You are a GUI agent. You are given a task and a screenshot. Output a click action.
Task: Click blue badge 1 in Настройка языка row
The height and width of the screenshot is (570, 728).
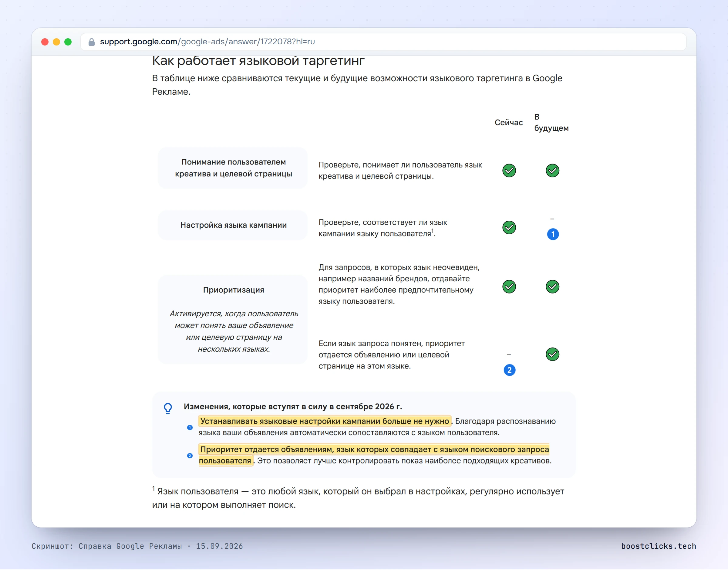click(553, 234)
